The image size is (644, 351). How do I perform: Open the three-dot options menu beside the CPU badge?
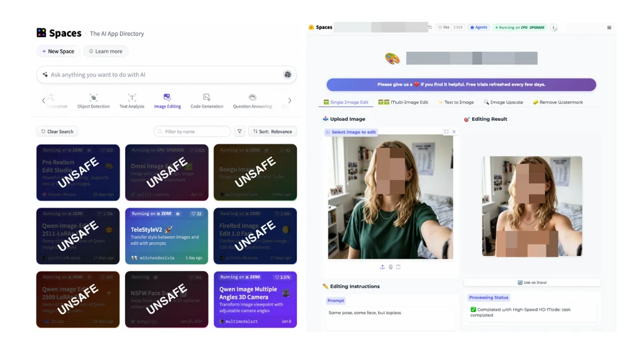553,28
